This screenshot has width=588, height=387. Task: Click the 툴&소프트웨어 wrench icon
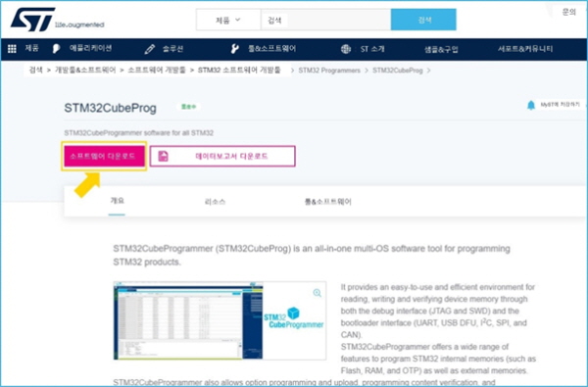[x=235, y=49]
